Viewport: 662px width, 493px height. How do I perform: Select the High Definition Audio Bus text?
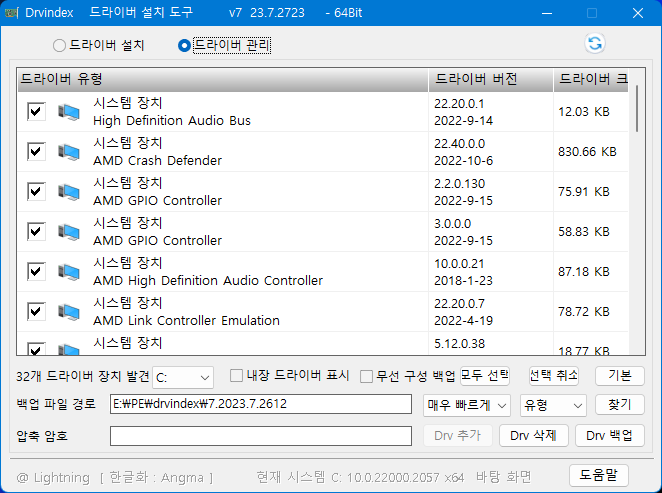coord(172,121)
